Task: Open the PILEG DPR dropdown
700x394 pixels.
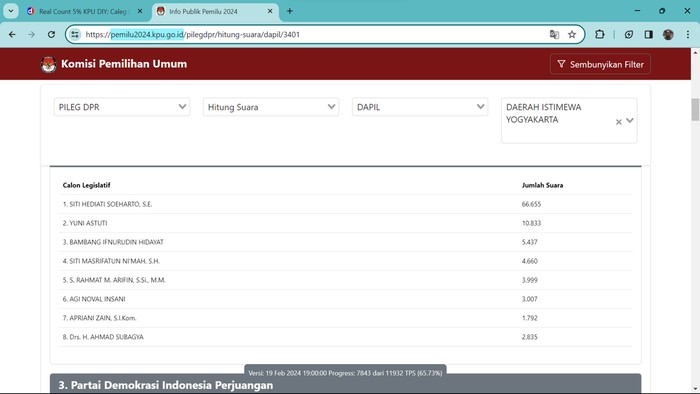Action: 122,107
